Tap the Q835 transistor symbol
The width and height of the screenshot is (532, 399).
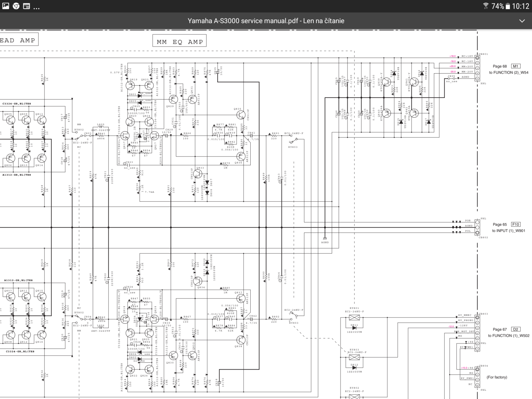point(240,115)
